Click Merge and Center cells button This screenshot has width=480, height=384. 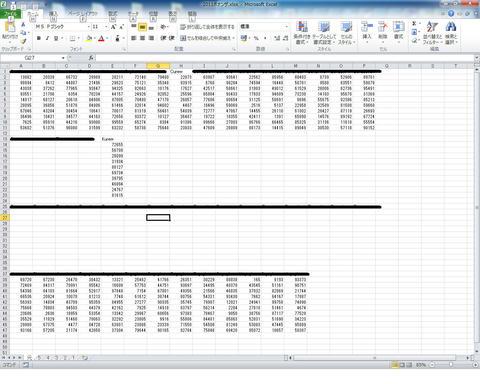(207, 38)
